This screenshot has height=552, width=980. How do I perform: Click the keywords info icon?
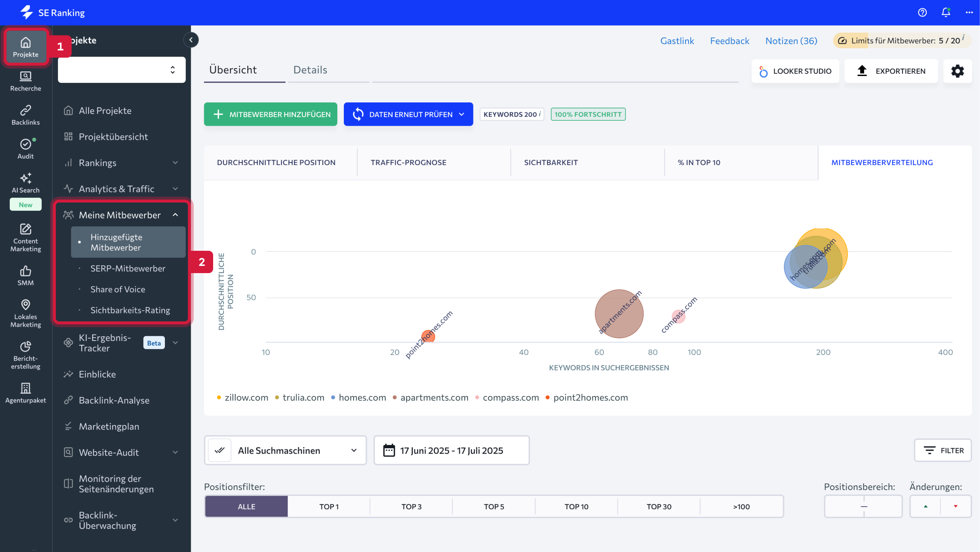(539, 113)
